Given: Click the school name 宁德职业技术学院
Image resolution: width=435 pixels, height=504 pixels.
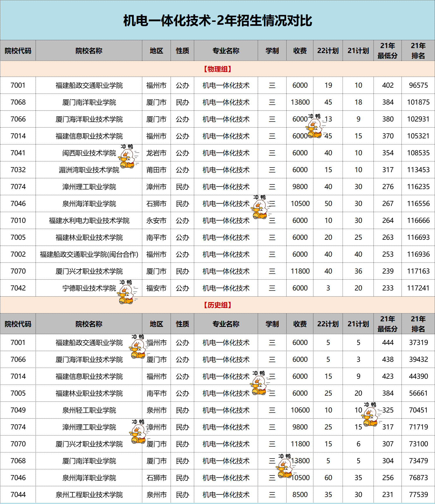Looking at the screenshot, I should [x=89, y=288].
